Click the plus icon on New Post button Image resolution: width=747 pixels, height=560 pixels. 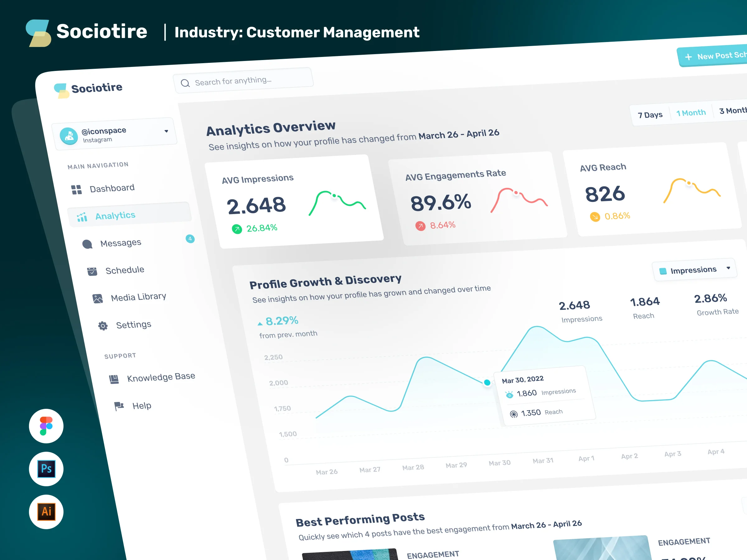pos(688,57)
